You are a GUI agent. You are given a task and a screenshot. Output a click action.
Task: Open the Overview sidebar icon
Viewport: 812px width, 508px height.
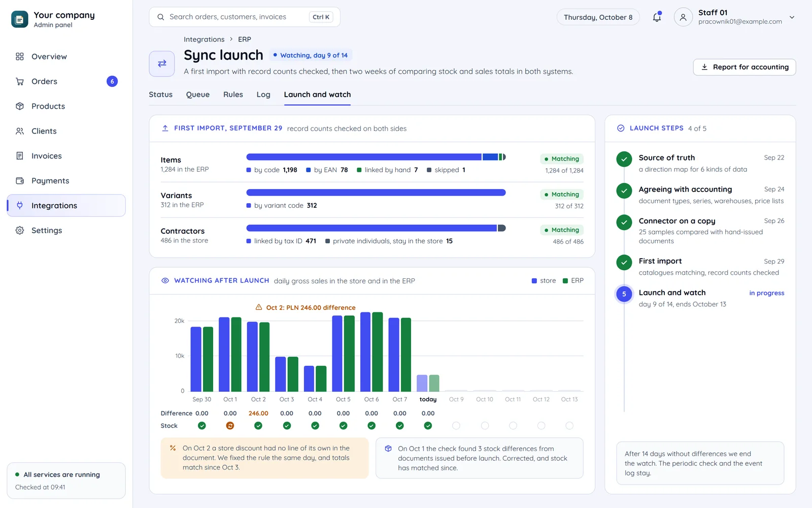20,56
